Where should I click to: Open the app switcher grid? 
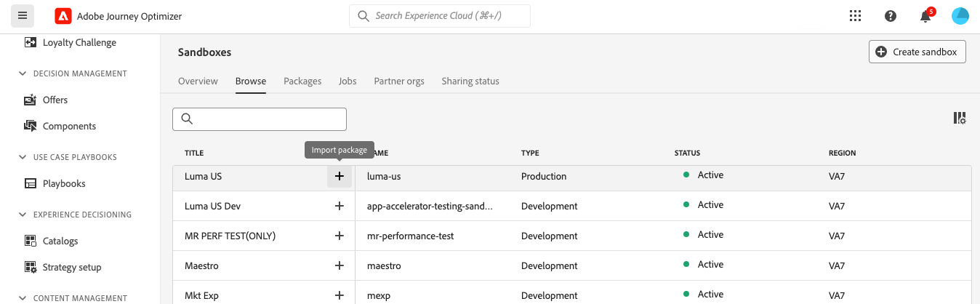pos(855,16)
